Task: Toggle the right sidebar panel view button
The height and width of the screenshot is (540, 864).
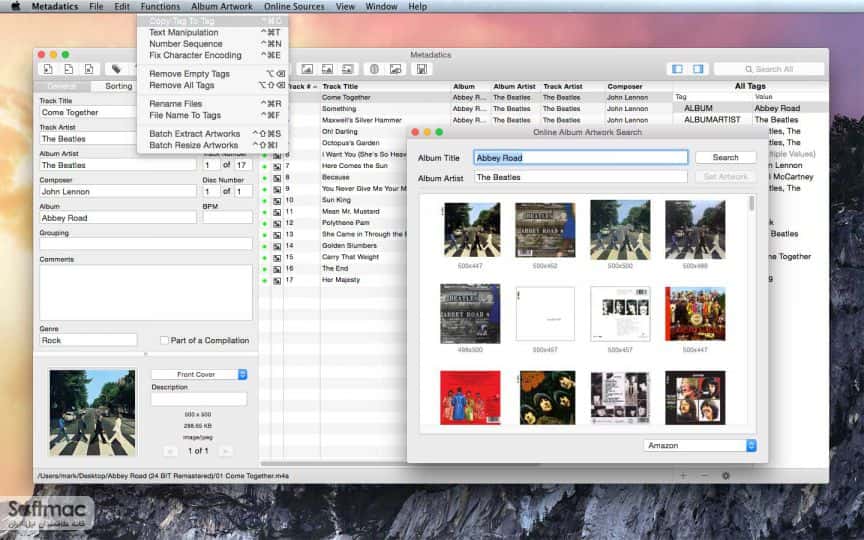Action: (698, 69)
